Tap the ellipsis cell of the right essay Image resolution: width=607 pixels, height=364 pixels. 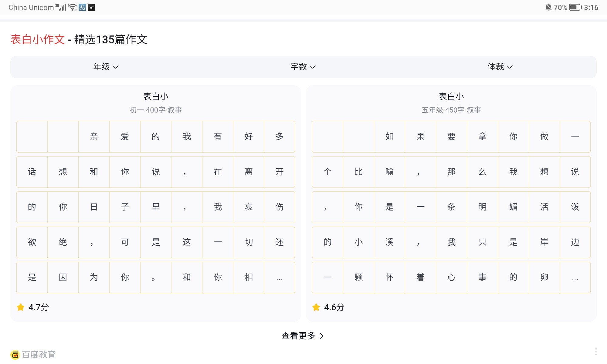tap(575, 278)
